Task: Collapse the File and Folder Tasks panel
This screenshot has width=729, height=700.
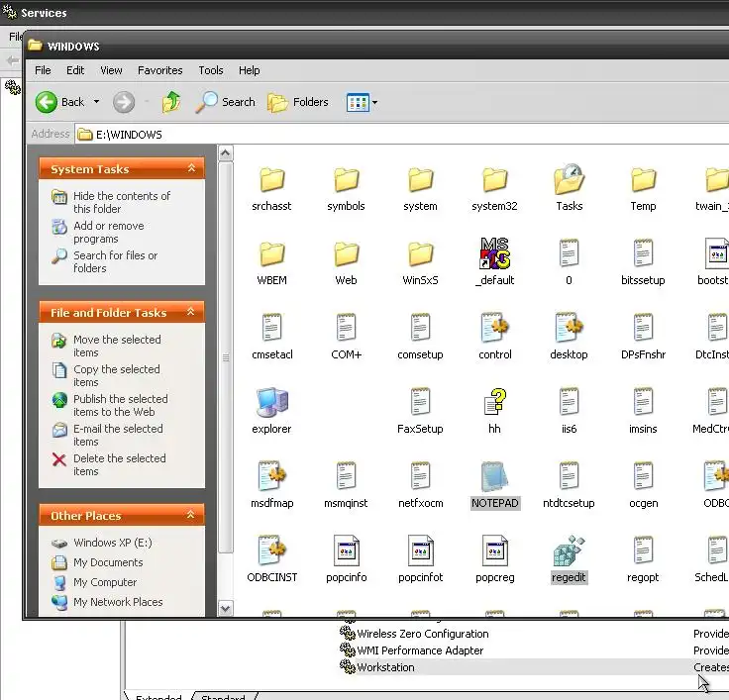Action: pos(190,312)
